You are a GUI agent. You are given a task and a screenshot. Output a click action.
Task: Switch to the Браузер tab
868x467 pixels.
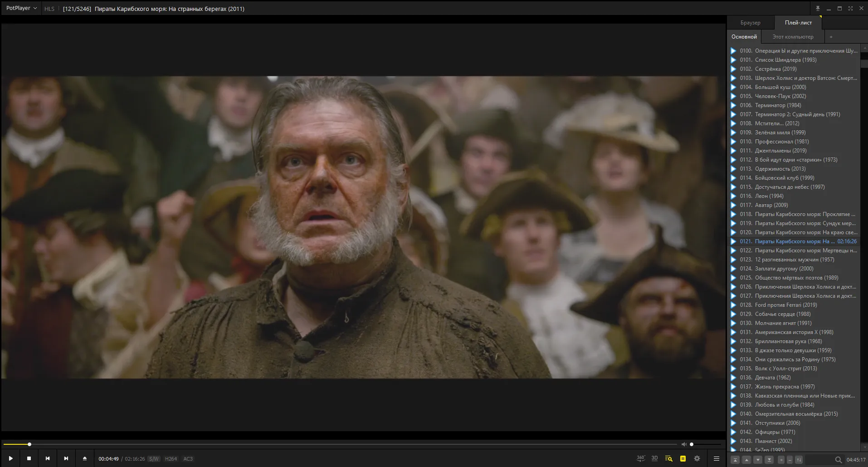(750, 23)
